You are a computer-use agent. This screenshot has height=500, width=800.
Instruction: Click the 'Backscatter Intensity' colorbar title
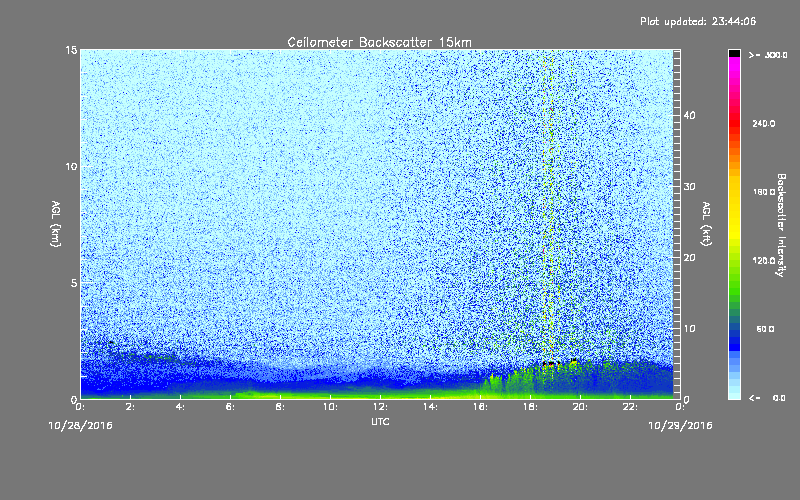[781, 225]
